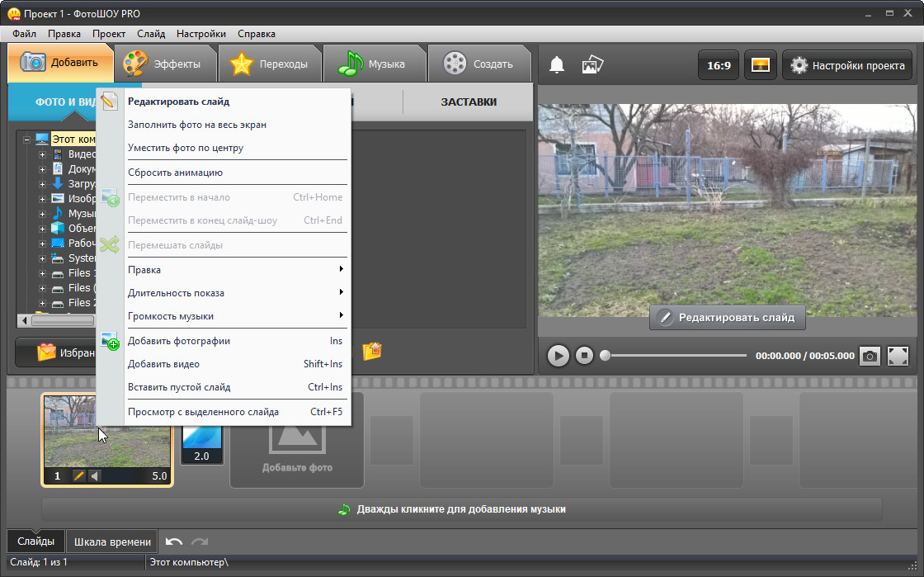Image resolution: width=924 pixels, height=577 pixels.
Task: Open the 16:9 aspect ratio selector
Action: [719, 65]
